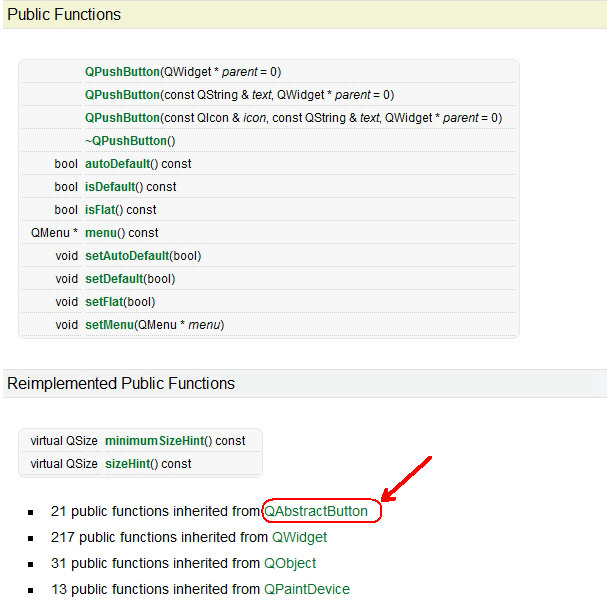Click the text '13 public functions inherited from'
Screen dimensions: 607x609
click(155, 589)
